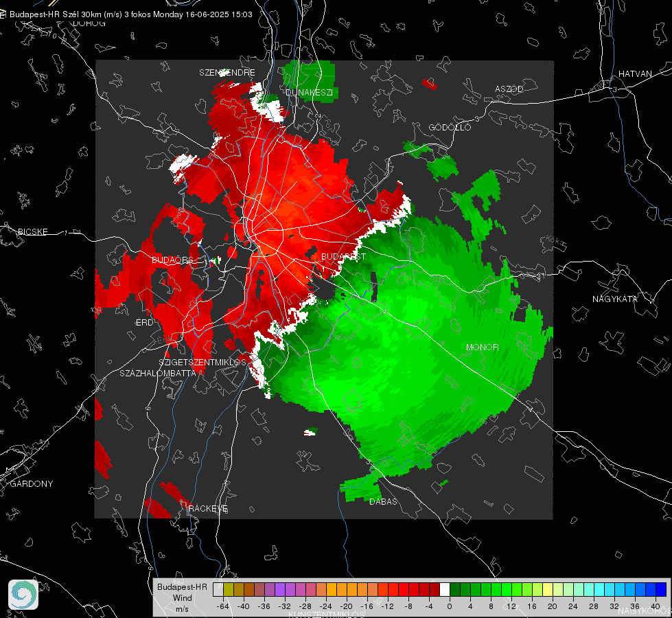
Task: Click the white zero swatch in legend
Action: 445,590
